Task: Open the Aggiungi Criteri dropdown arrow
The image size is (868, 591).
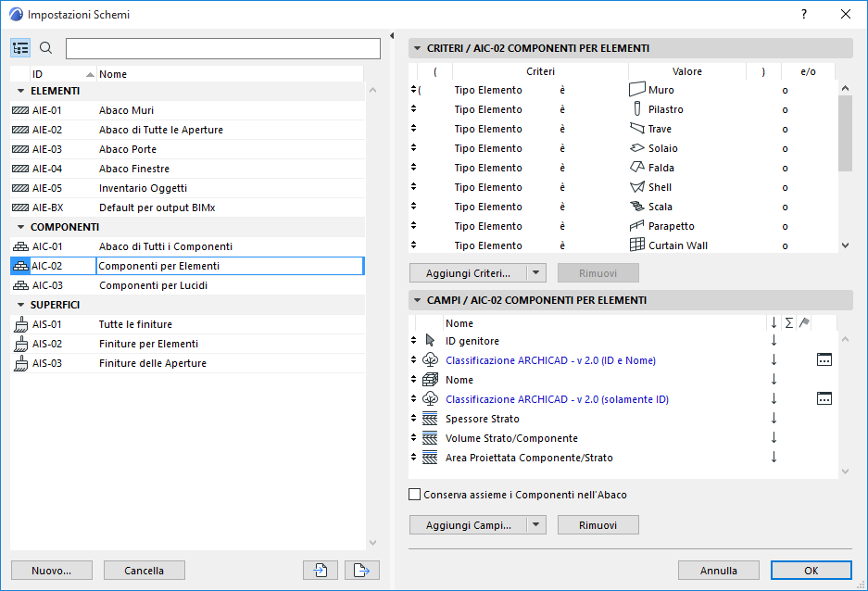Action: click(x=535, y=273)
